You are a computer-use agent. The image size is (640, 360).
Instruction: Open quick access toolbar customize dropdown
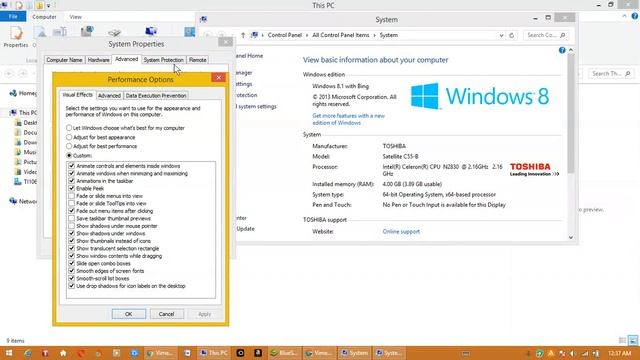(x=48, y=6)
